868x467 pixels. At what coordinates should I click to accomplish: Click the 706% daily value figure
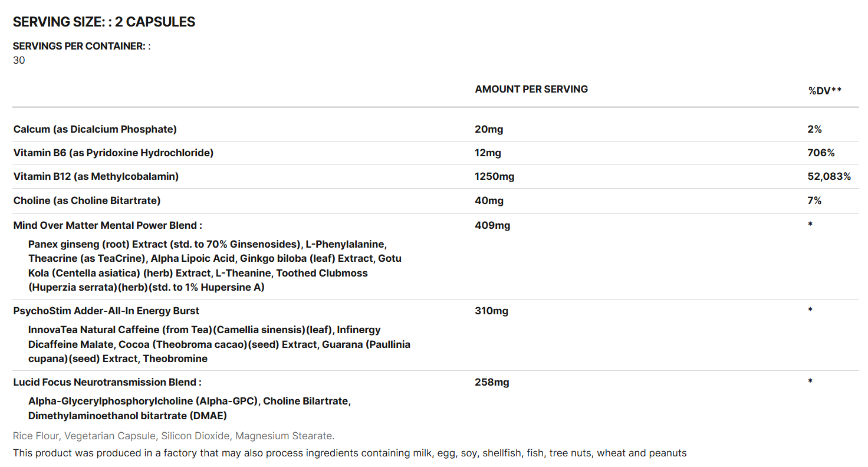pyautogui.click(x=821, y=153)
